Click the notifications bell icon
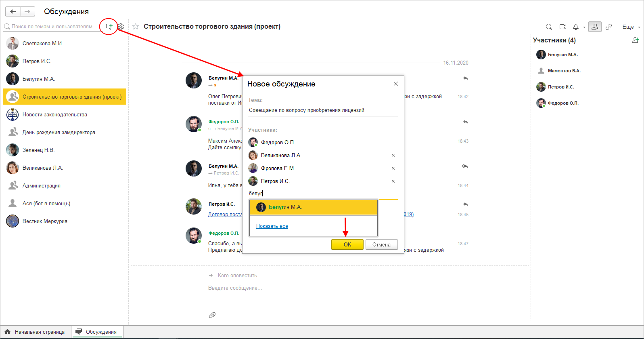The height and width of the screenshot is (339, 644). (576, 27)
